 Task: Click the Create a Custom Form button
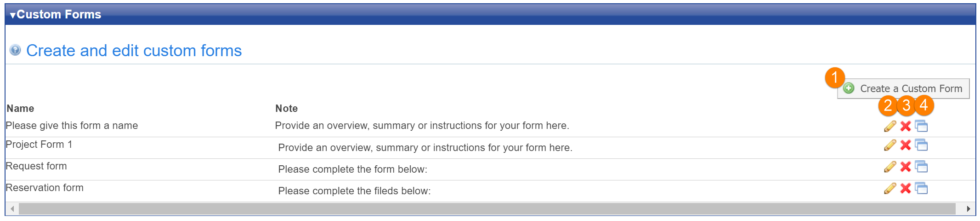[x=903, y=88]
